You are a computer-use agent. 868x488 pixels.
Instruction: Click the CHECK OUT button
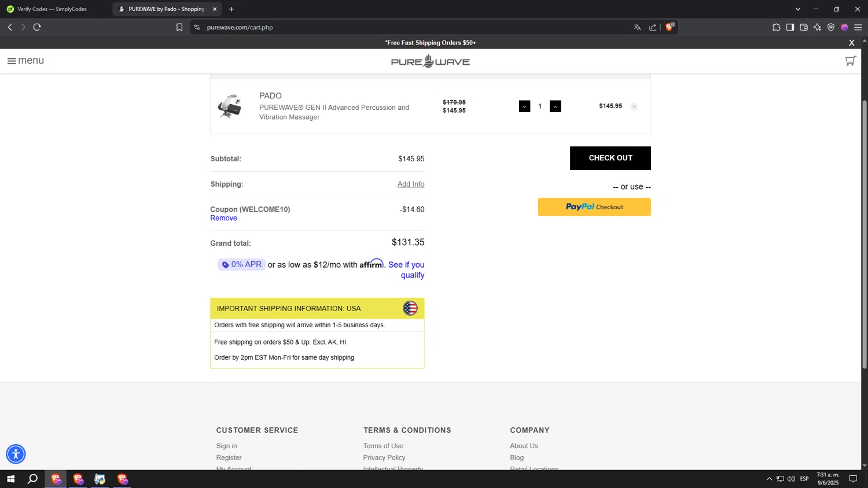coord(610,158)
